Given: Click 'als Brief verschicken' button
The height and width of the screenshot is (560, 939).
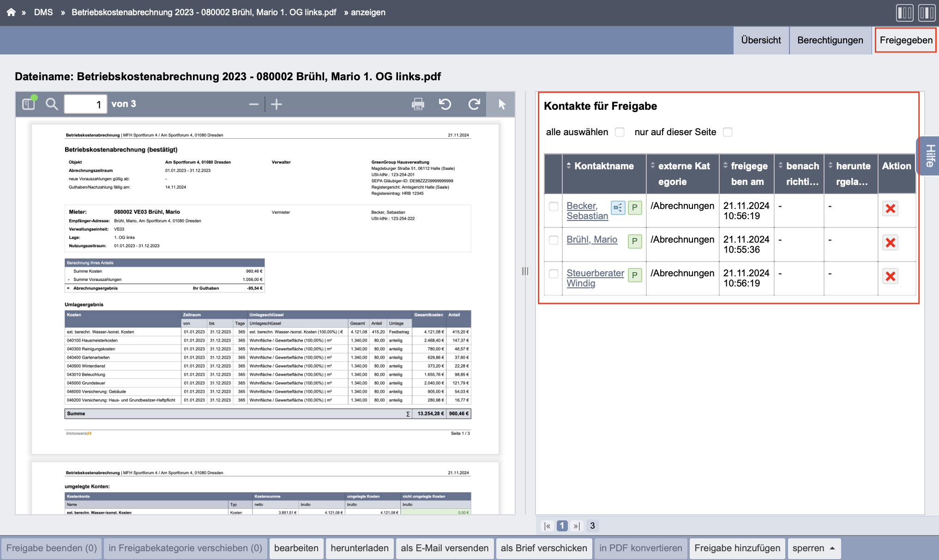Looking at the screenshot, I should pyautogui.click(x=544, y=548).
